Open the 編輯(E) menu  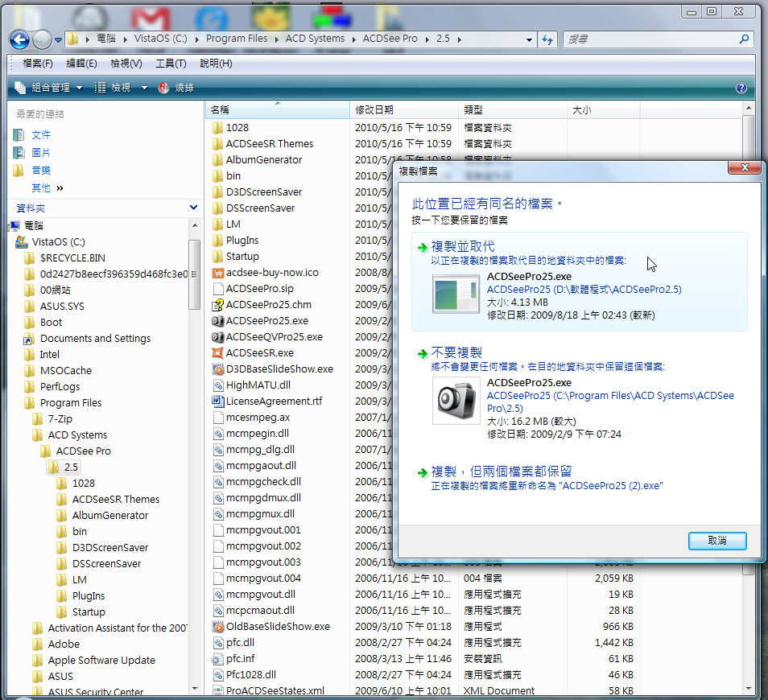[x=81, y=64]
